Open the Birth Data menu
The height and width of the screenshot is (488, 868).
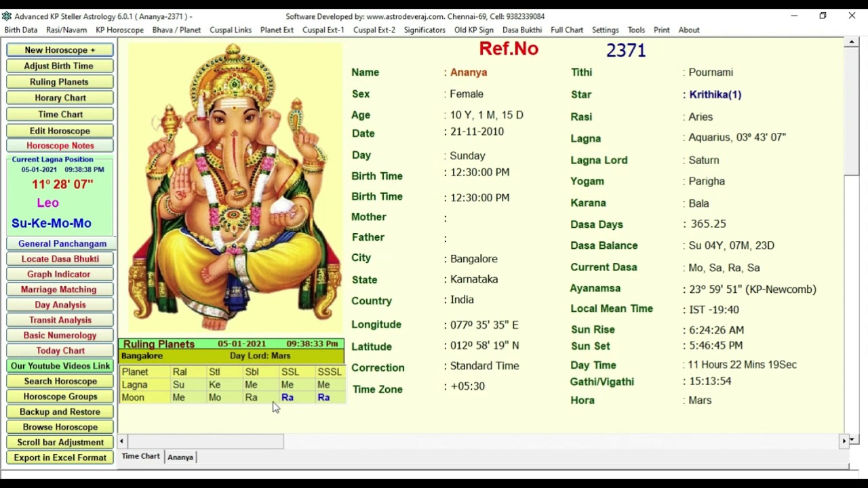[21, 30]
